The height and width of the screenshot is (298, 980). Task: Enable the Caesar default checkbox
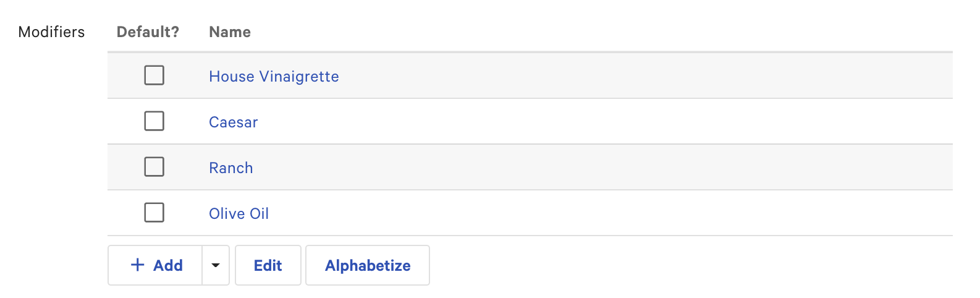[x=154, y=121]
